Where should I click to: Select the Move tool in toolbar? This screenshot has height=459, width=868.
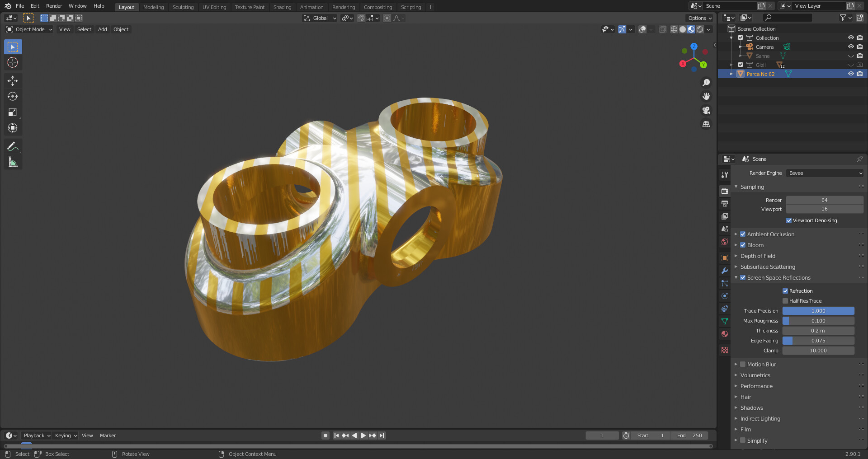coord(13,81)
